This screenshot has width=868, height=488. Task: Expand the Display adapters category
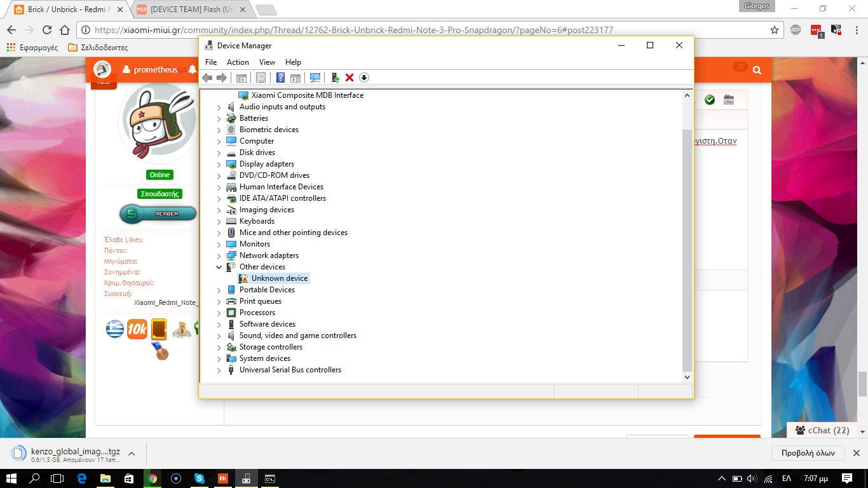pyautogui.click(x=219, y=164)
